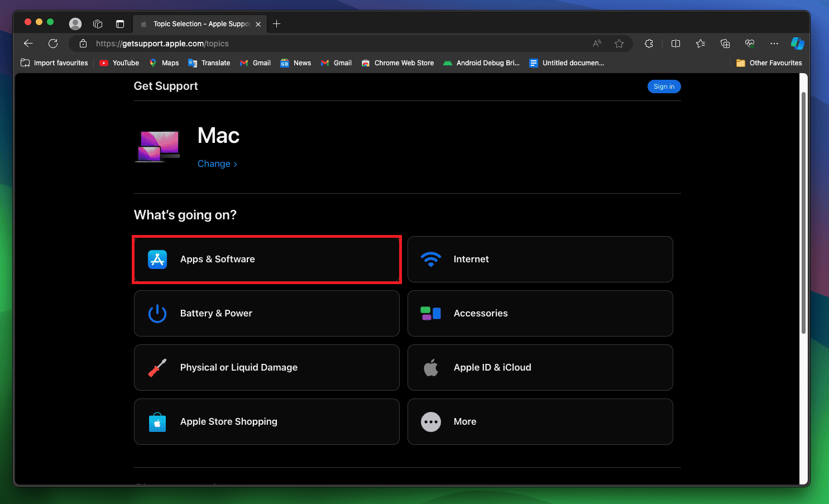
Task: Click the site lock icon
Action: click(x=83, y=44)
